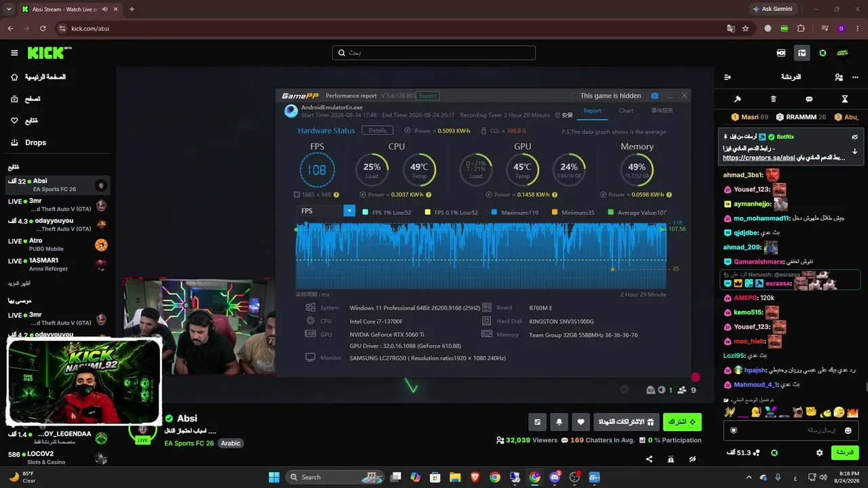Click the green chat send button
Screen dimensions: 868x488
point(845,452)
